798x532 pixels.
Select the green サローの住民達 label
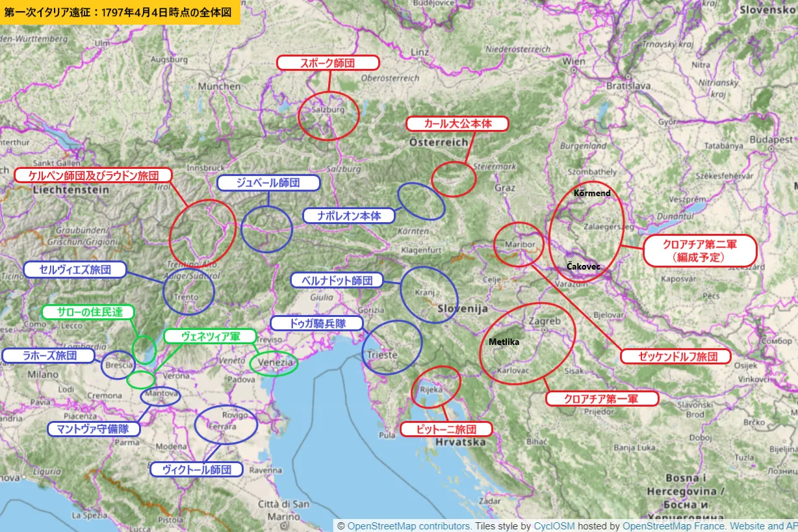(x=88, y=312)
